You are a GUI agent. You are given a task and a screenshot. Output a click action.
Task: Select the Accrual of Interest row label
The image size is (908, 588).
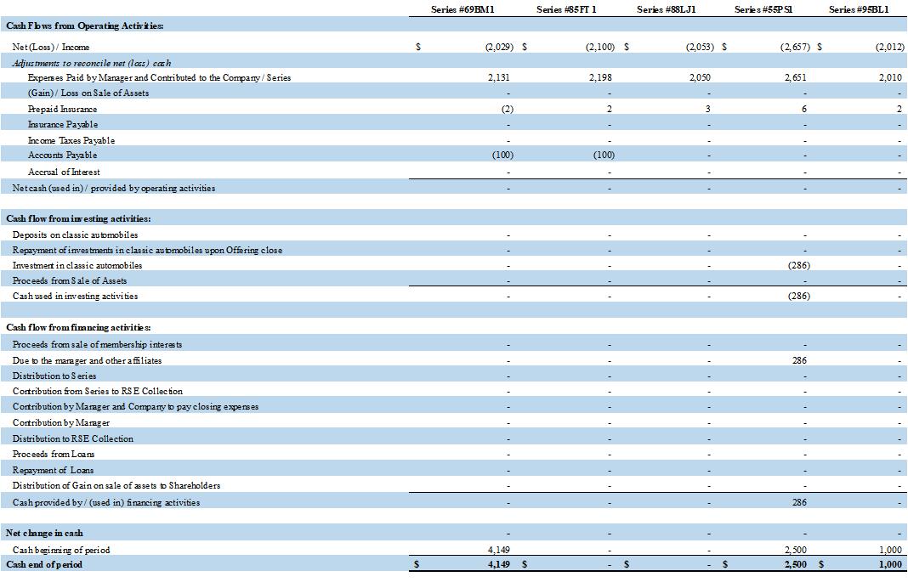click(64, 172)
